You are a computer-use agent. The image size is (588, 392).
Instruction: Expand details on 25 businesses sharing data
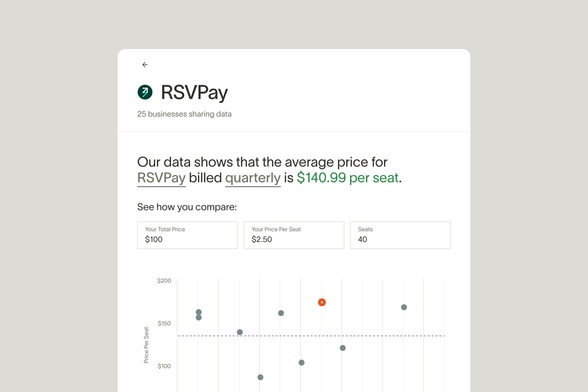coord(184,114)
